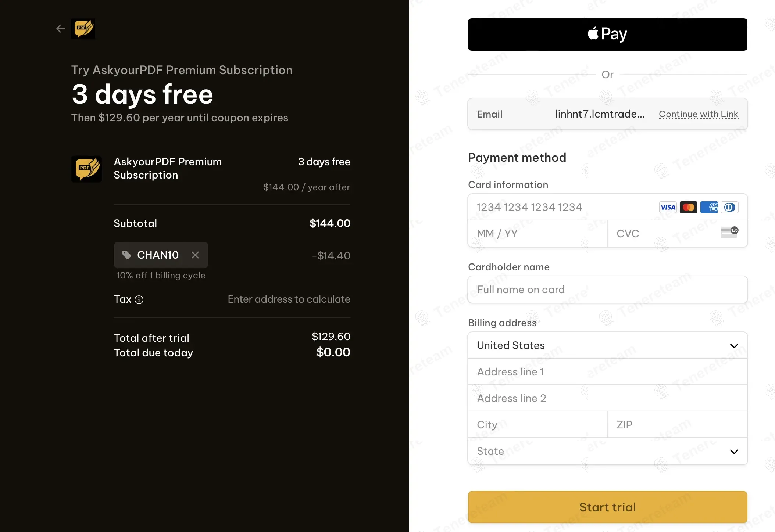Click the Full name on card field
This screenshot has height=532, width=775.
point(607,290)
